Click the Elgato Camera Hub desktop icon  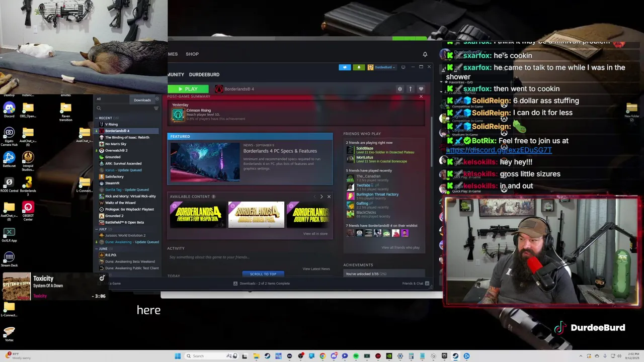[9, 136]
